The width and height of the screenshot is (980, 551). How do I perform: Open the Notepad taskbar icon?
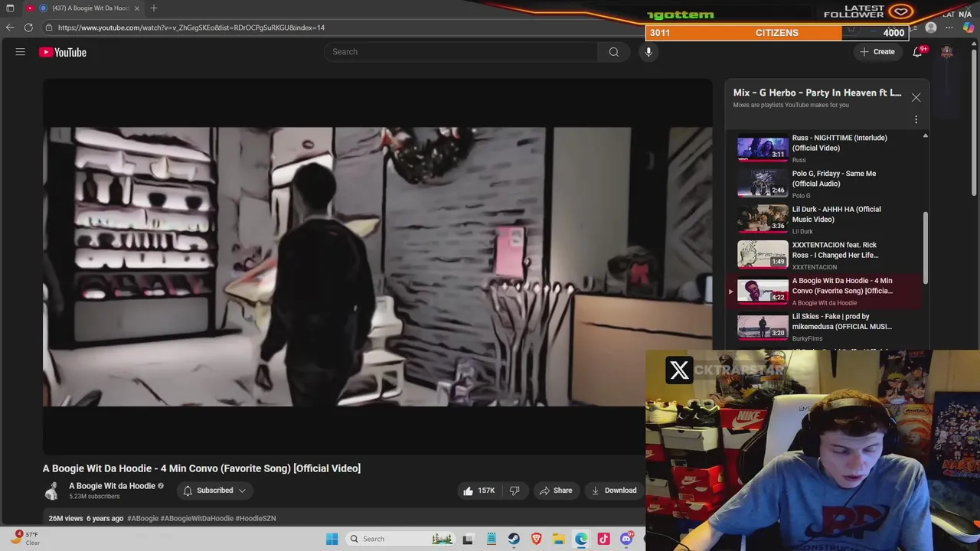492,539
